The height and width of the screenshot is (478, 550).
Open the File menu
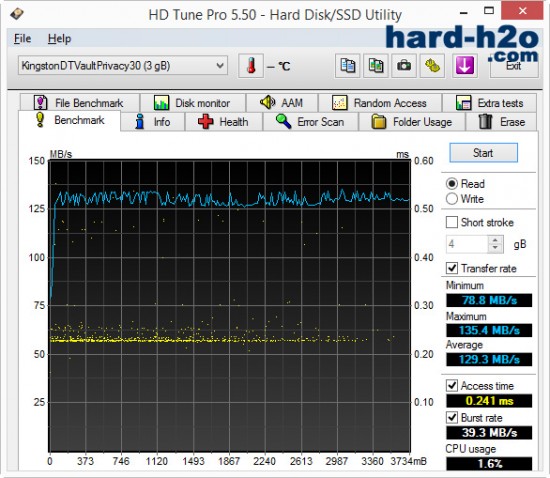coord(22,38)
